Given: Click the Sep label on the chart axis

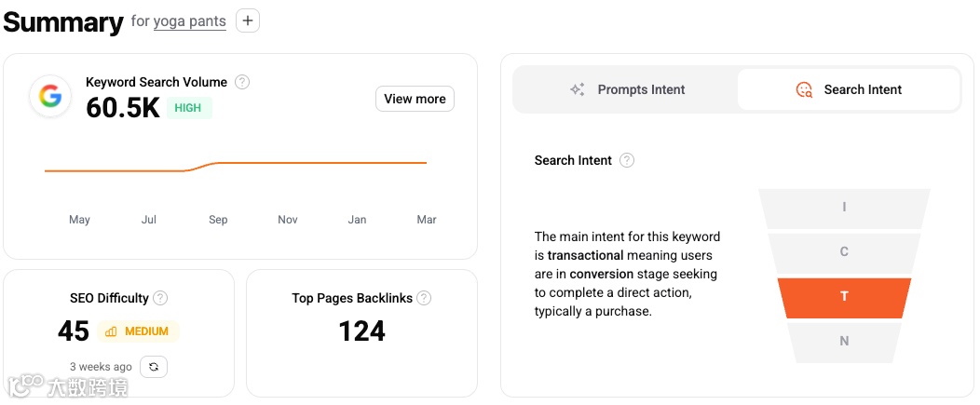Looking at the screenshot, I should tap(218, 220).
